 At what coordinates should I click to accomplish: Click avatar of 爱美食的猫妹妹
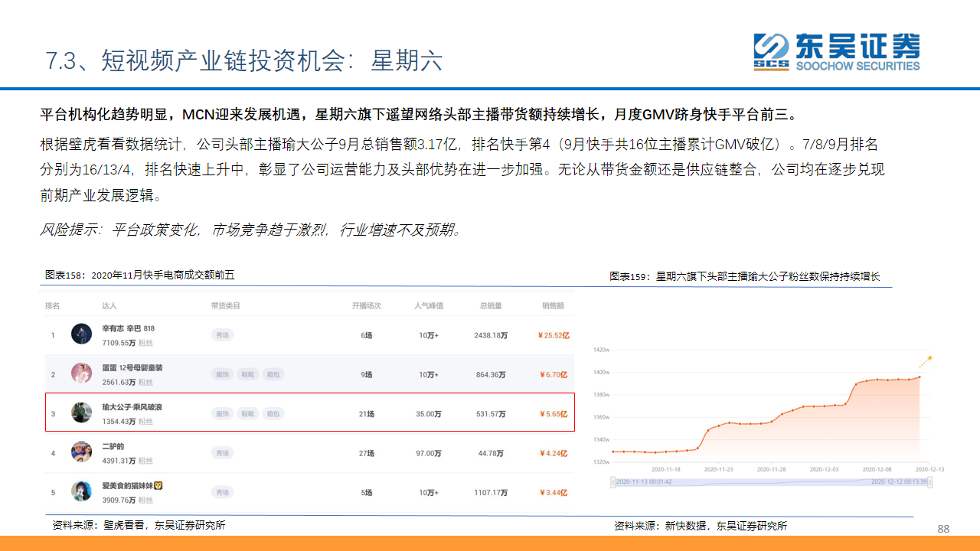click(82, 491)
